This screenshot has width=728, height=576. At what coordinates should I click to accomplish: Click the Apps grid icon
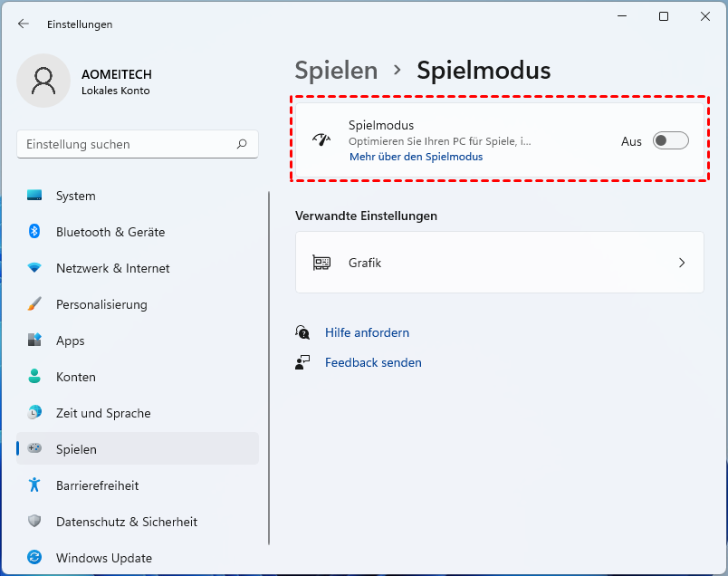pyautogui.click(x=34, y=341)
